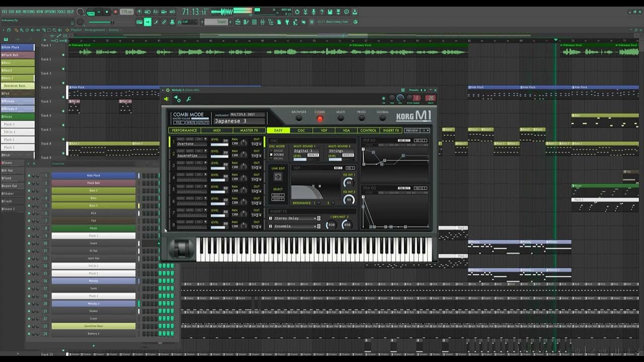
Task: Select the COMBI mode button
Action: pyautogui.click(x=319, y=119)
